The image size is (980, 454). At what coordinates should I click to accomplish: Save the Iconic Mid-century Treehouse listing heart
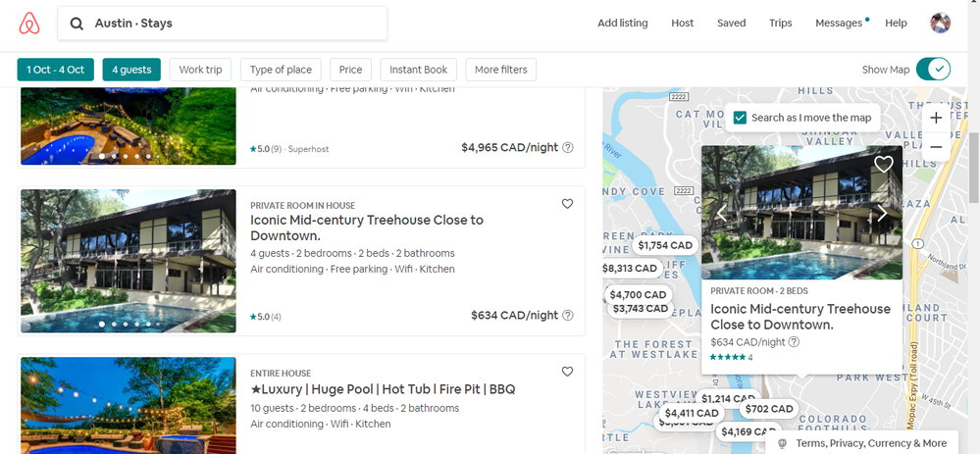pos(567,204)
